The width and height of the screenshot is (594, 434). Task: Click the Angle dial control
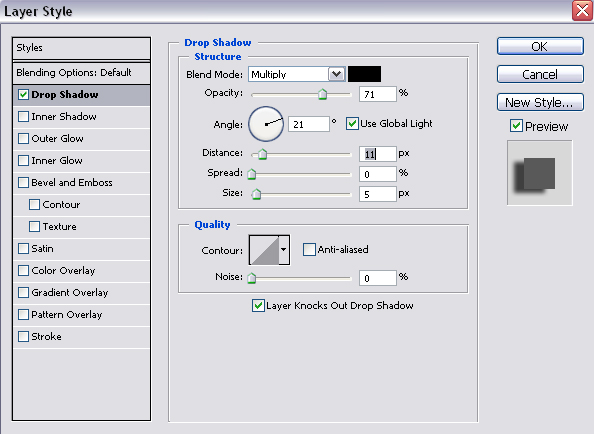266,124
